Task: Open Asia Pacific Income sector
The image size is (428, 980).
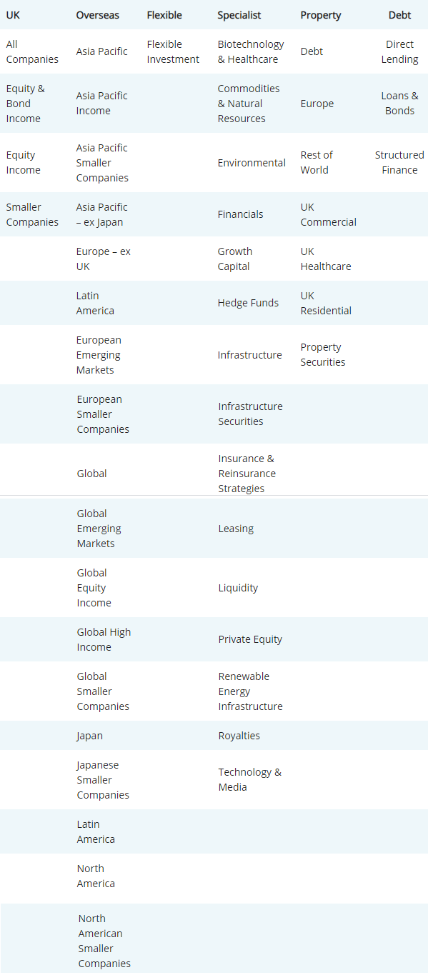Action: tap(102, 103)
